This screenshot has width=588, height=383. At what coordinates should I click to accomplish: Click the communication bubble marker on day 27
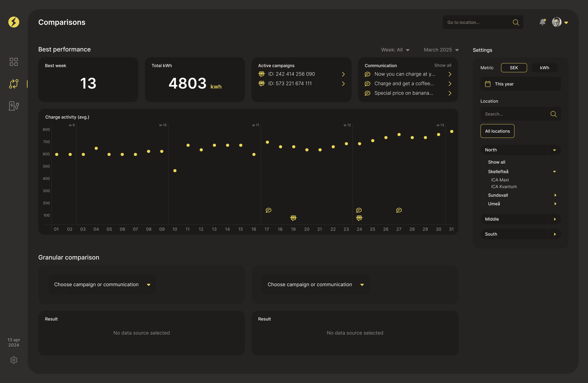coord(399,210)
